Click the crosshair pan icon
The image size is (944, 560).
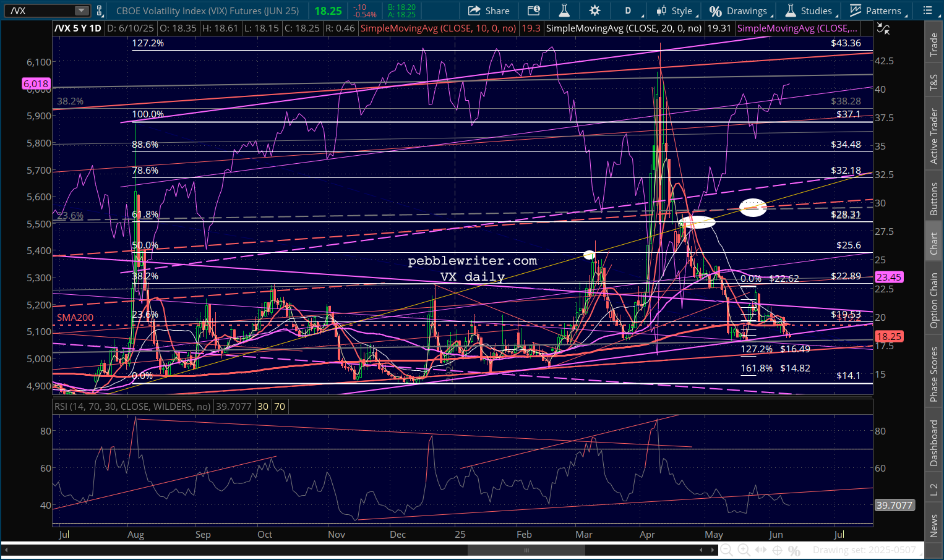(x=778, y=550)
